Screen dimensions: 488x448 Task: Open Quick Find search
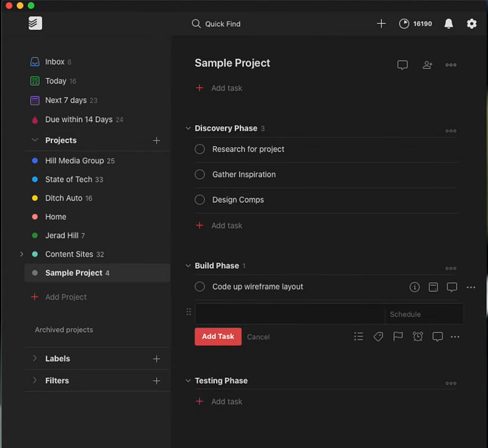[x=216, y=24]
